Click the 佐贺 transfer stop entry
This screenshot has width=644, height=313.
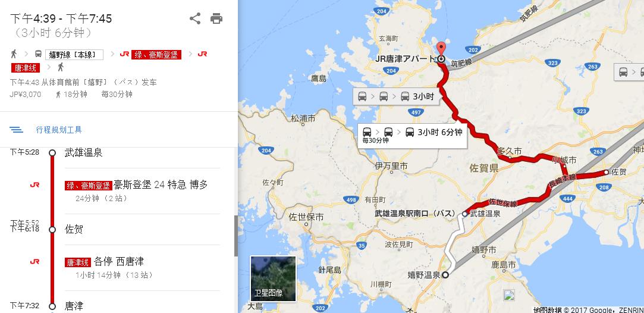pos(74,229)
